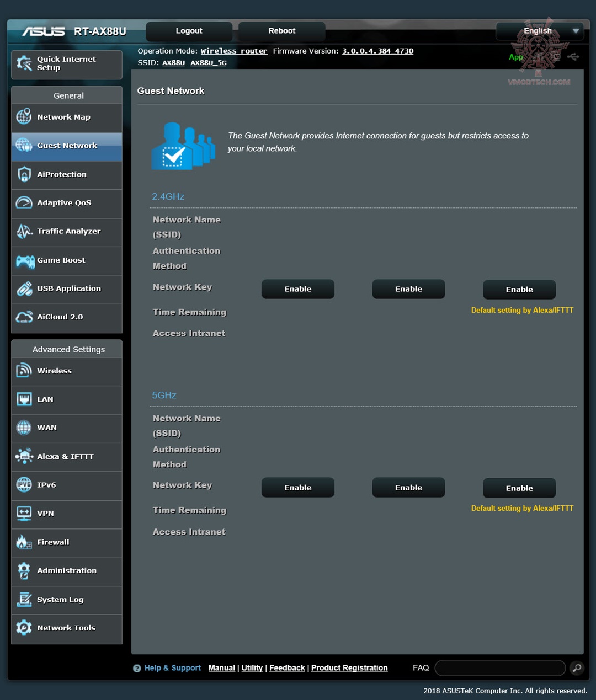Click the Quick Internet Setup button
Viewport: 596px width, 700px height.
67,64
